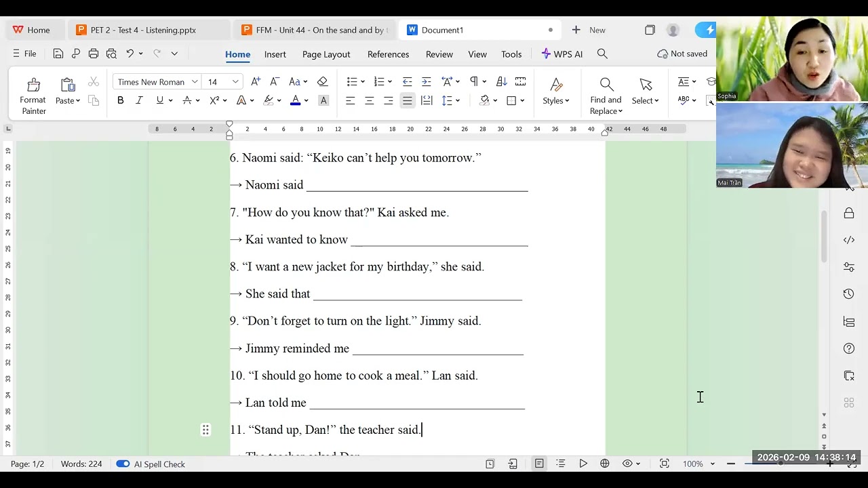The image size is (868, 488).
Task: Switch to outline view in status bar
Action: (x=561, y=464)
